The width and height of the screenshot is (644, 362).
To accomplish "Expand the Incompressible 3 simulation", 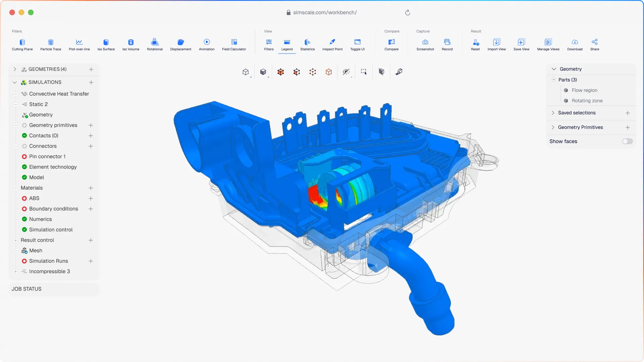I will [16, 271].
